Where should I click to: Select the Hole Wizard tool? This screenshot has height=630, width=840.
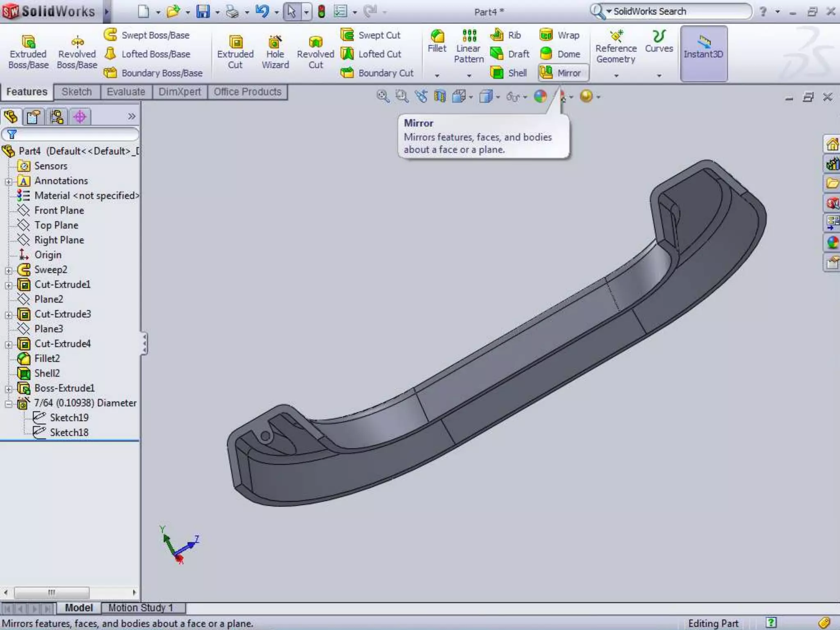coord(275,52)
